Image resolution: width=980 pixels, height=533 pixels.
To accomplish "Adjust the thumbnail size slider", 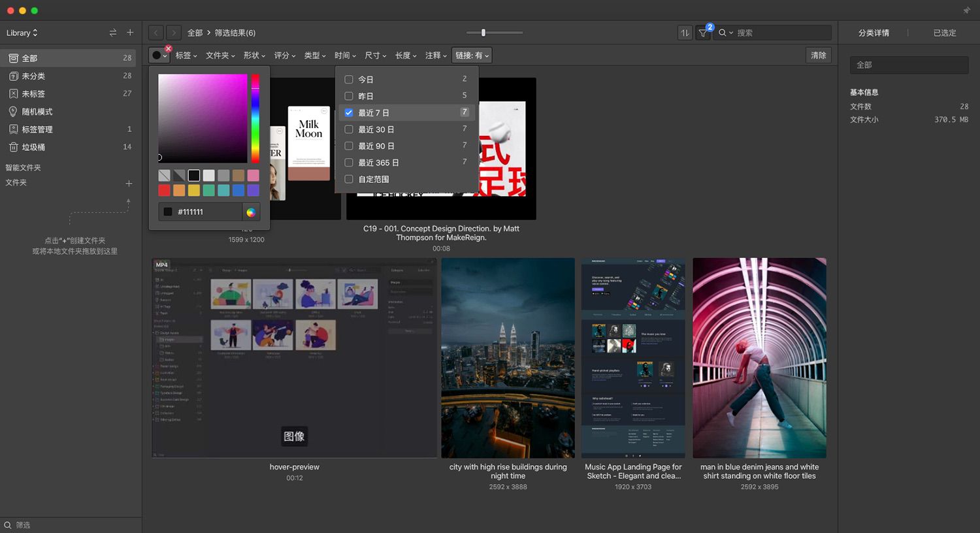I will (x=495, y=33).
